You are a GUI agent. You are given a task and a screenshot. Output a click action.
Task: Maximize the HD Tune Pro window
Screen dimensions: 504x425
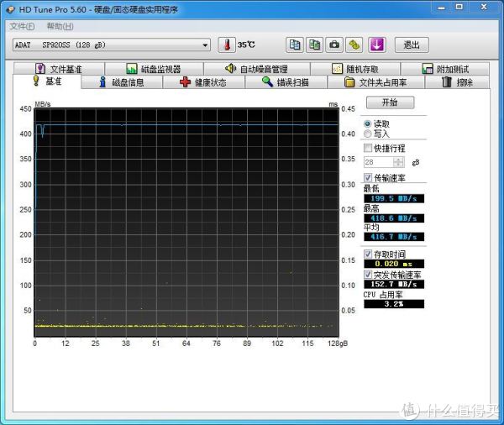point(459,7)
